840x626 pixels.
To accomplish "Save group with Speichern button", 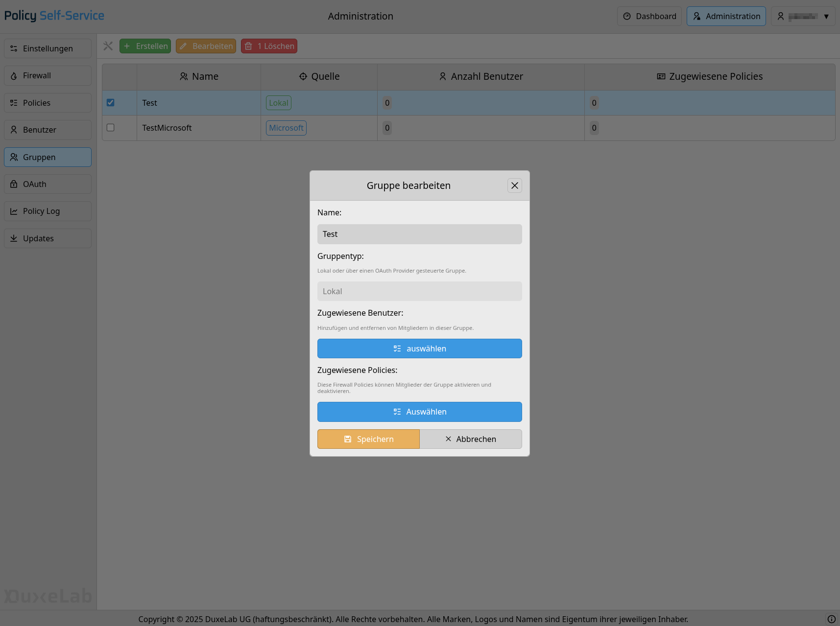I will coord(368,439).
